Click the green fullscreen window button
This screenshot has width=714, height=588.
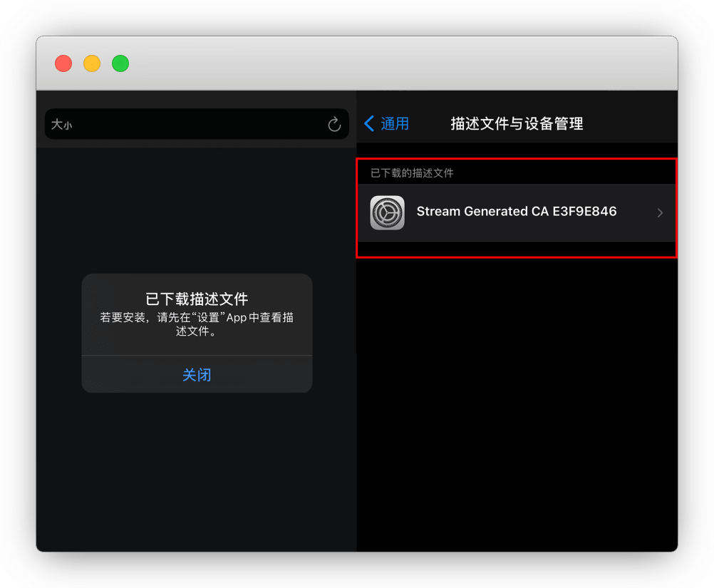pyautogui.click(x=120, y=63)
